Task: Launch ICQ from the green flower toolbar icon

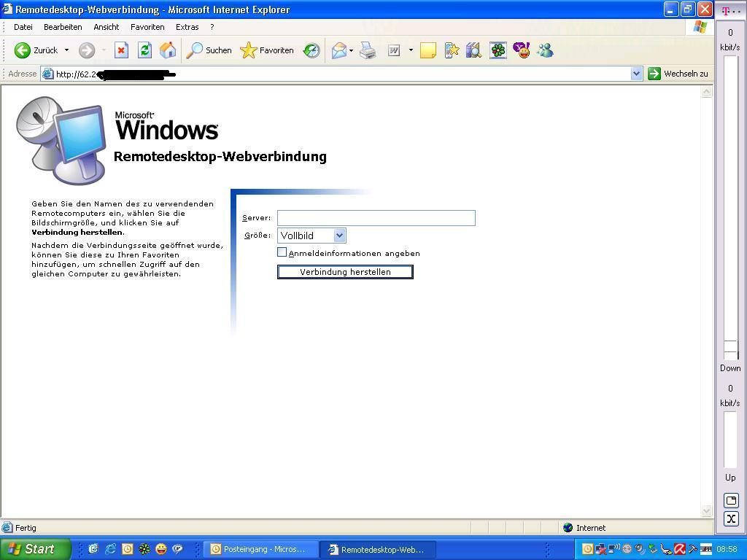Action: (x=498, y=50)
